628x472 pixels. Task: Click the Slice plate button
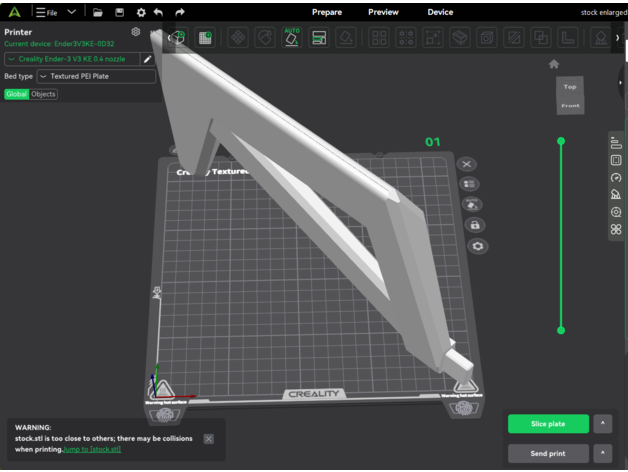[548, 424]
